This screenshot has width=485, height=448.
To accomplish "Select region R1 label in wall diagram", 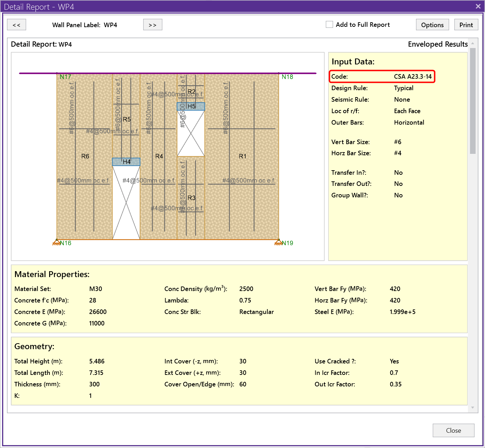I will point(243,156).
